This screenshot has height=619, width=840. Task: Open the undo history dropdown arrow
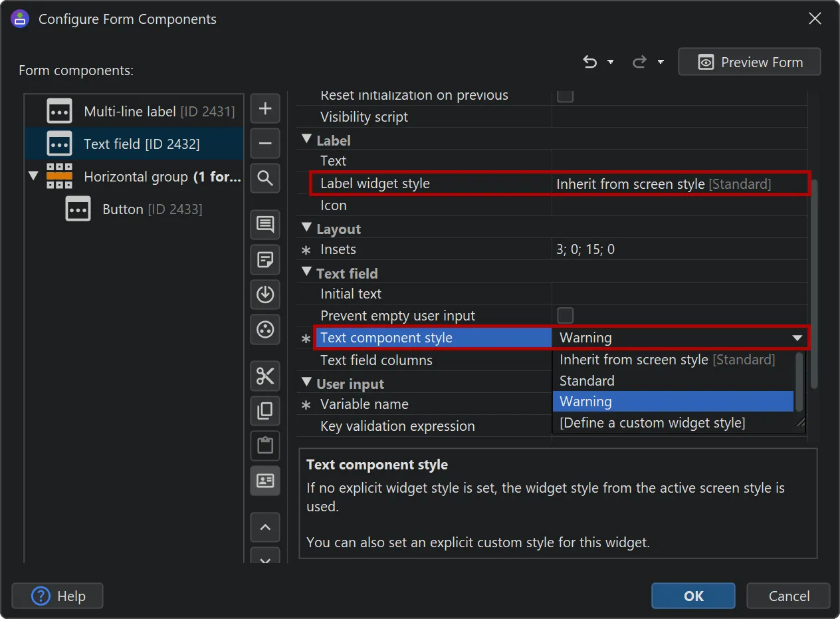point(611,62)
